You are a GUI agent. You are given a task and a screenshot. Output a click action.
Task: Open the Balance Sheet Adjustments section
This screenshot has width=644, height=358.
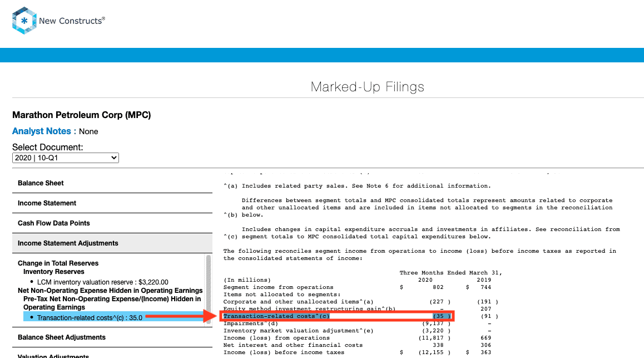(x=112, y=337)
